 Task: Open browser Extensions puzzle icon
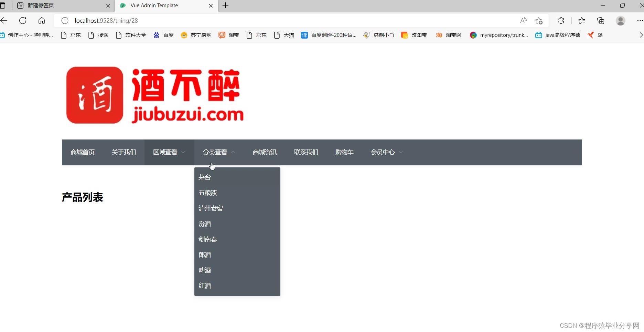[x=561, y=21]
